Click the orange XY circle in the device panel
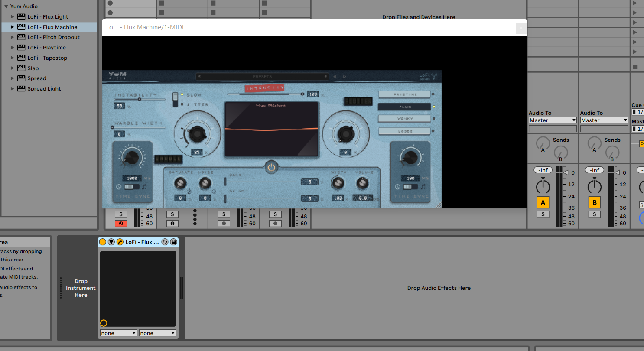The height and width of the screenshot is (351, 644). (104, 323)
